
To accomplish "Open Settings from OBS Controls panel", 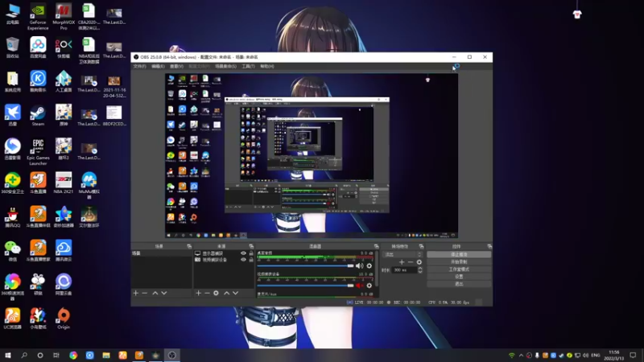I will 459,277.
